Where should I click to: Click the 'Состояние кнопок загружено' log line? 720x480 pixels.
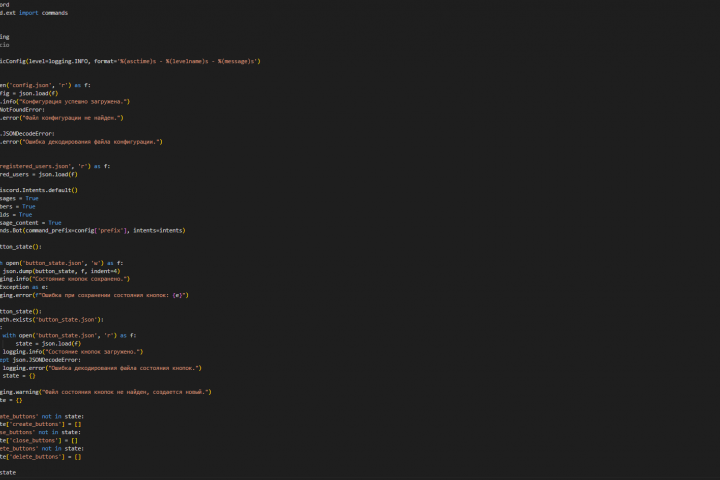coord(73,352)
